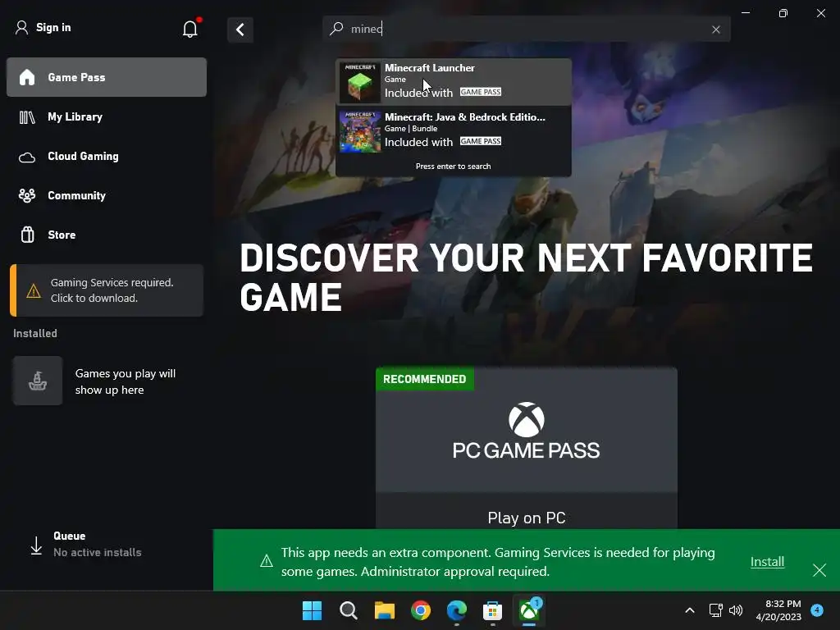The width and height of the screenshot is (840, 630).
Task: Open the notification center badge
Action: click(817, 609)
